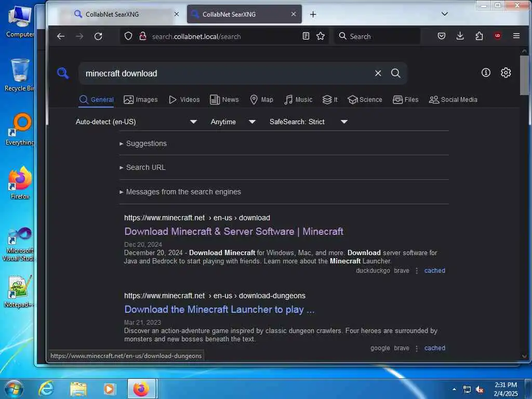
Task: Open Download Minecraft & Server Software result
Action: tap(234, 231)
